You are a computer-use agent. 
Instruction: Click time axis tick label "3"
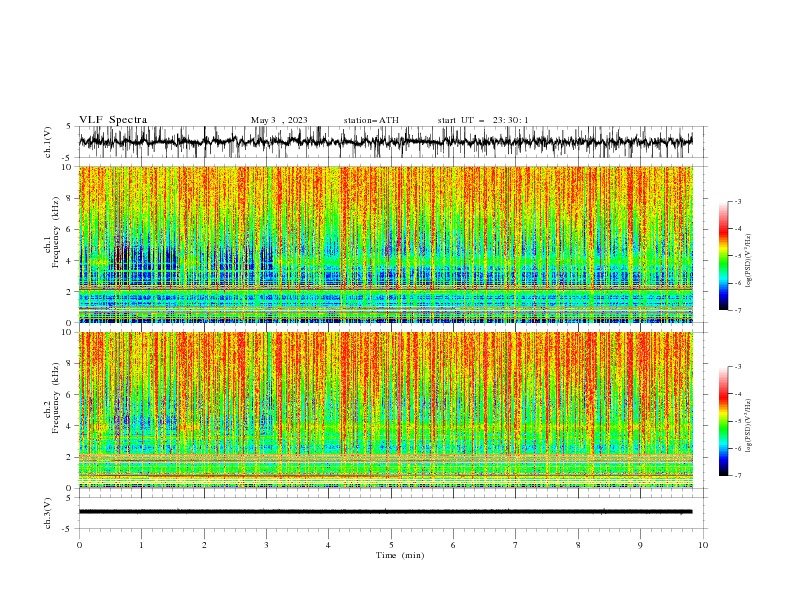pos(266,545)
